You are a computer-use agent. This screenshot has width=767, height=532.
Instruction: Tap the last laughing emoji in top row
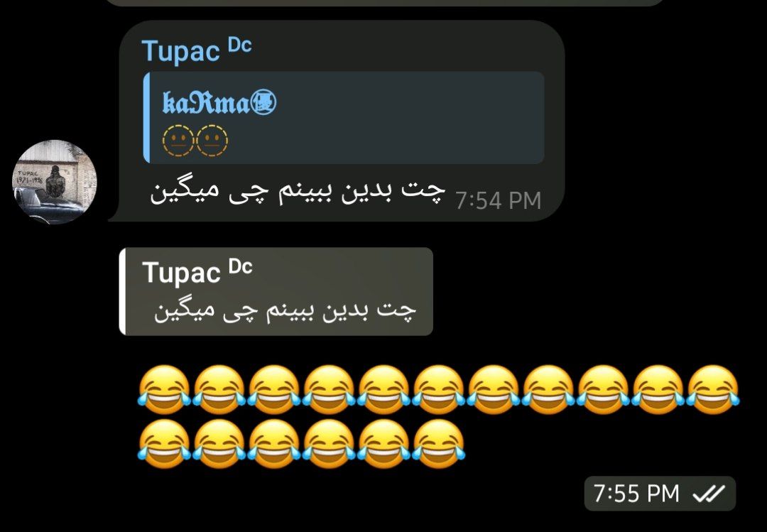713,389
